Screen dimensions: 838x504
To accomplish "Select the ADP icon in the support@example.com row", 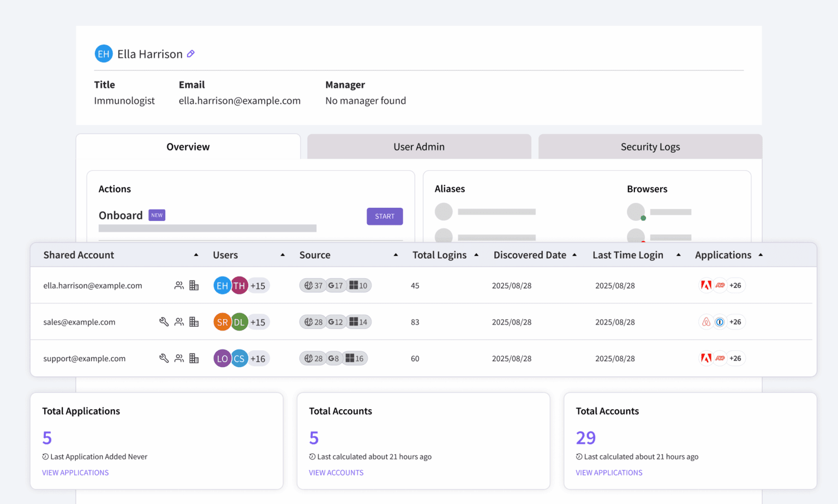I will 721,358.
